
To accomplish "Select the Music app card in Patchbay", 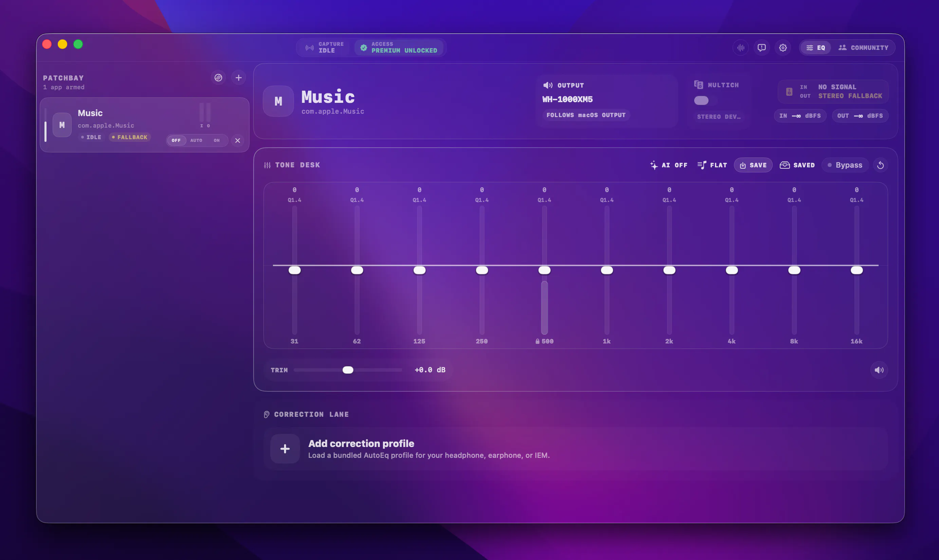I will [145, 125].
